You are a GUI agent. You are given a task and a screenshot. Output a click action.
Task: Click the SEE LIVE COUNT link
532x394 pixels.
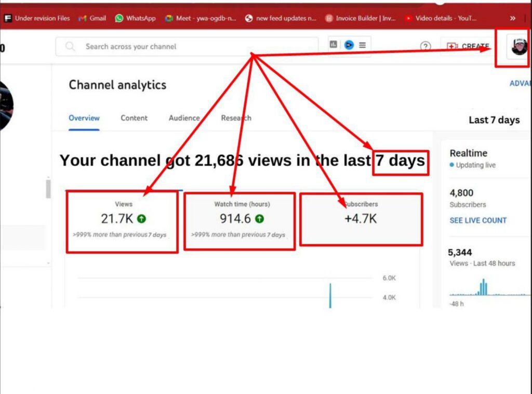478,220
